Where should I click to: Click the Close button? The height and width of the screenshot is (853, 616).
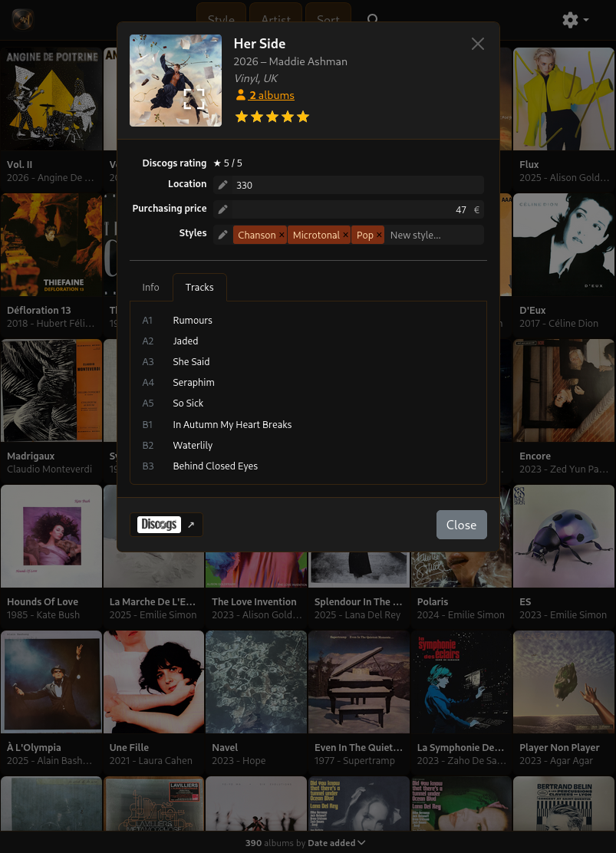click(462, 525)
